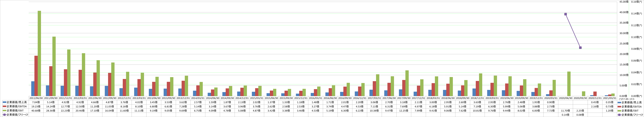Click the 20.46倍 cell under 2012/03/31
Viewport: 644px width, 117px height.
[x=80, y=111]
